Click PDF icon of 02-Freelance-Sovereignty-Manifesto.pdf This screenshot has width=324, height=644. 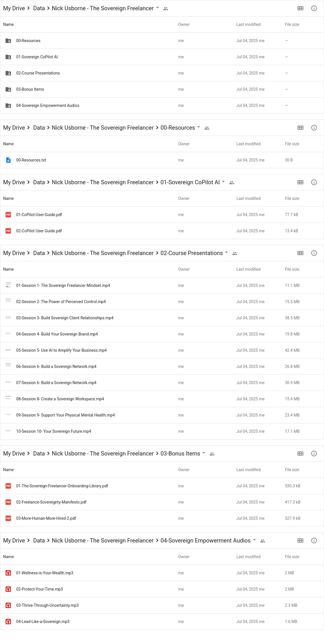click(8, 502)
